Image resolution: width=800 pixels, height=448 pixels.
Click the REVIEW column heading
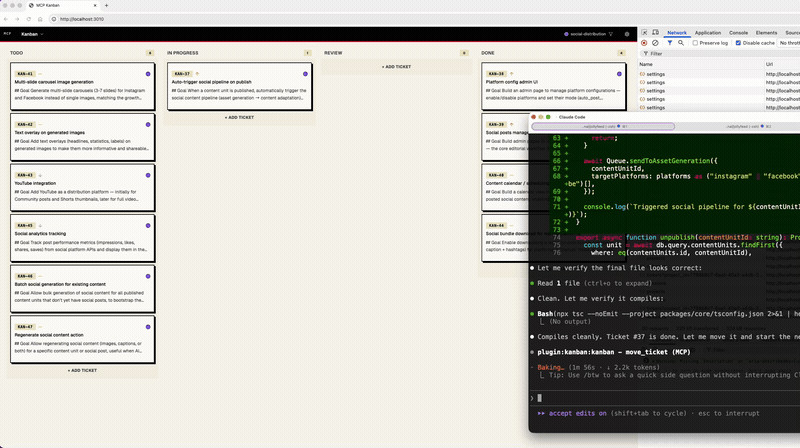point(333,53)
